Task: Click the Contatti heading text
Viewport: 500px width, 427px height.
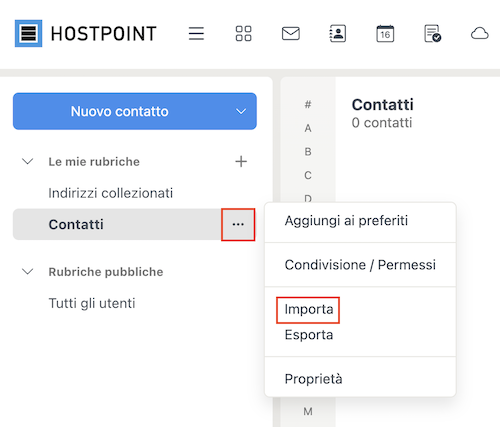Action: [x=383, y=105]
